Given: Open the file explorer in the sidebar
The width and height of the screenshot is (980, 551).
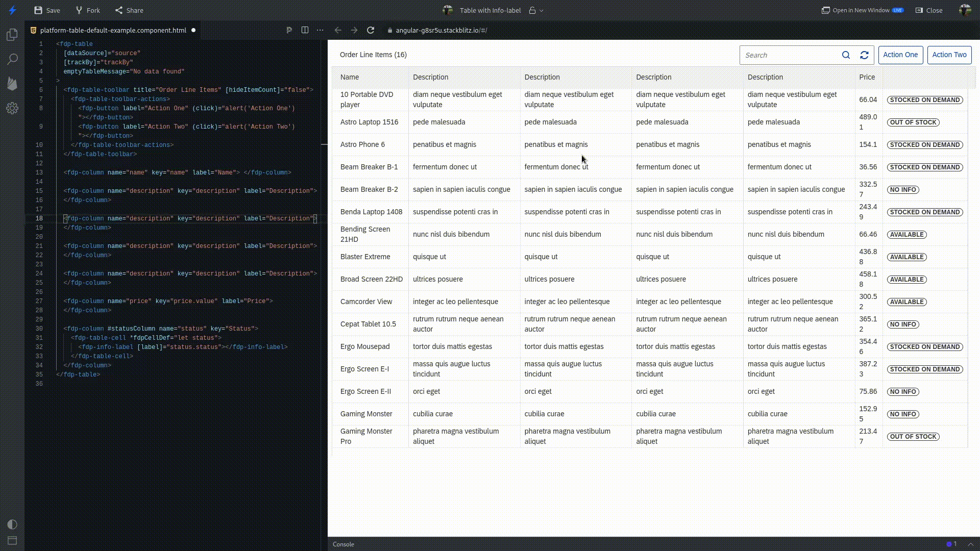Looking at the screenshot, I should (x=12, y=35).
